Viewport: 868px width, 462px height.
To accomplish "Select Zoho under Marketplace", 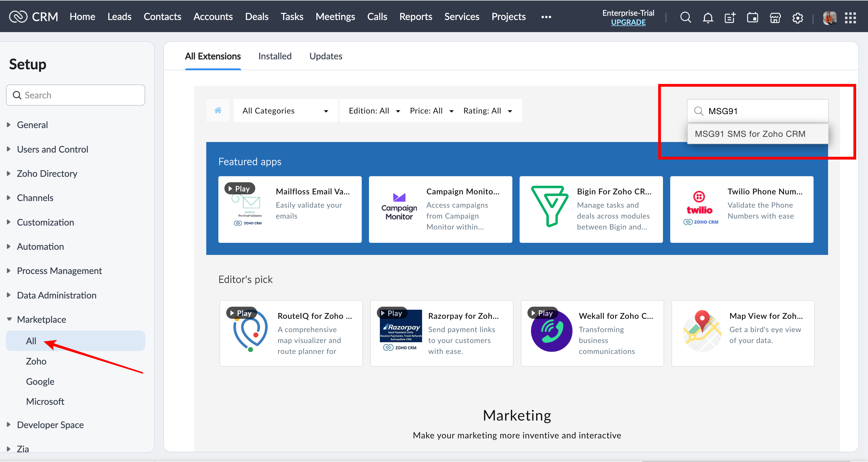I will pyautogui.click(x=36, y=361).
